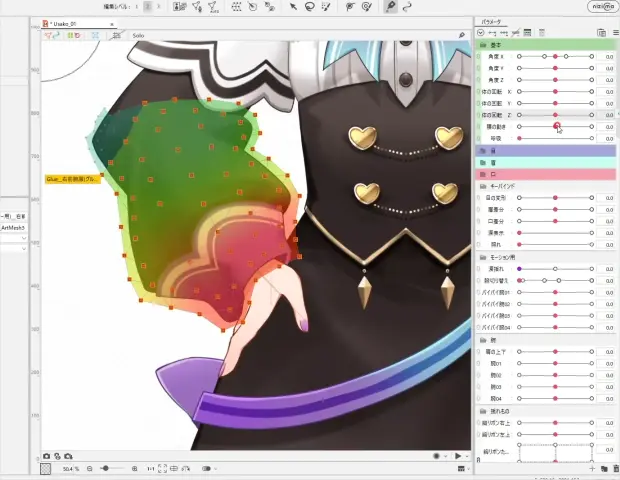
Task: Open the circled chevron dropdown in parameter toolbar
Action: tap(480, 33)
